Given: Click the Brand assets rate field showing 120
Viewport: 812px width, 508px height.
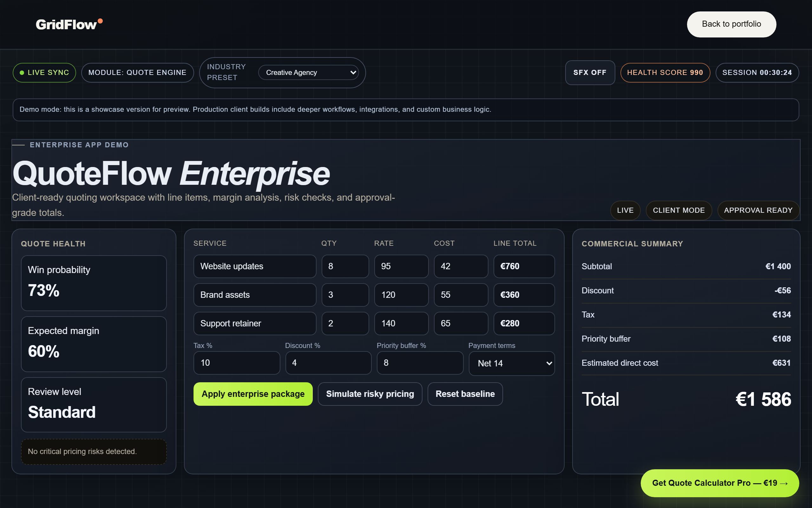Looking at the screenshot, I should (x=401, y=295).
